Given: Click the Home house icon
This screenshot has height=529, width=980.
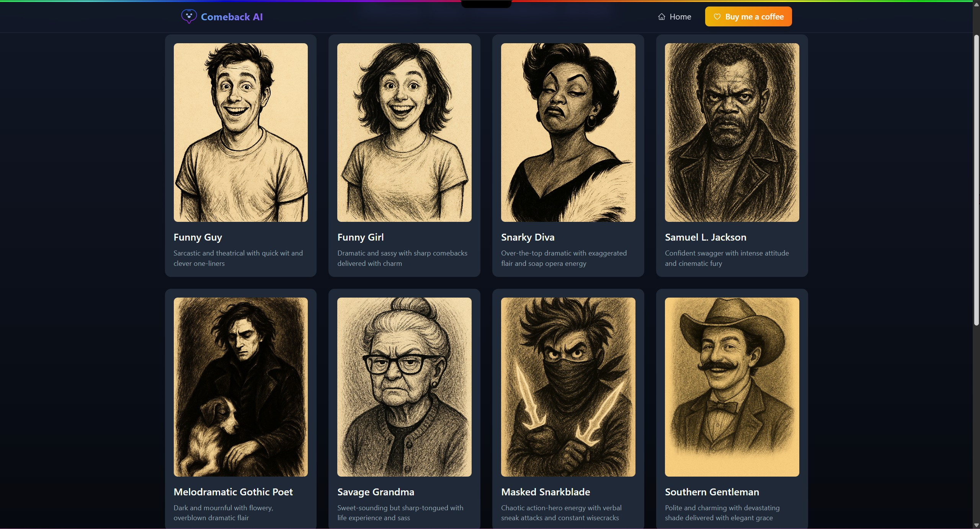Looking at the screenshot, I should [661, 17].
